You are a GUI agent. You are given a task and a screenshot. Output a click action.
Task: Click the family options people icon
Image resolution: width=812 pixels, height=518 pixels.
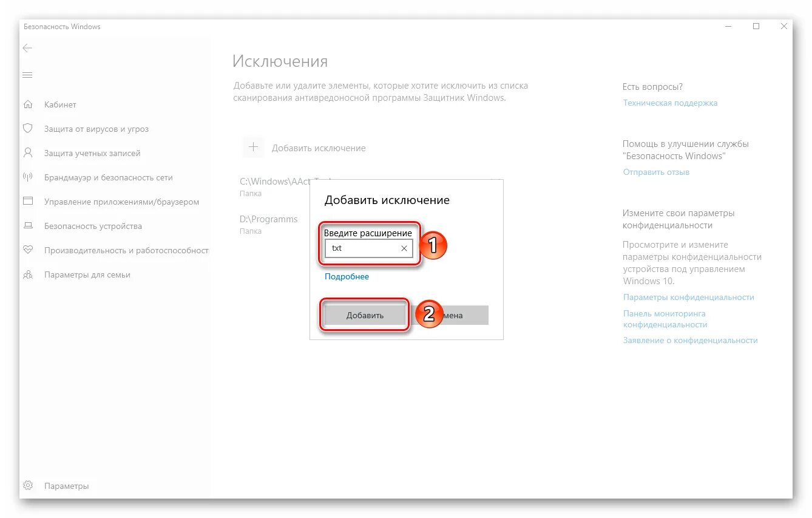(x=27, y=274)
